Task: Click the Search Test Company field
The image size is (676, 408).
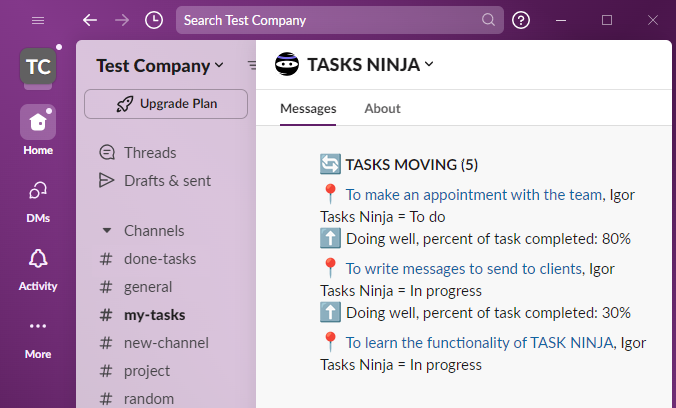Action: (330, 20)
